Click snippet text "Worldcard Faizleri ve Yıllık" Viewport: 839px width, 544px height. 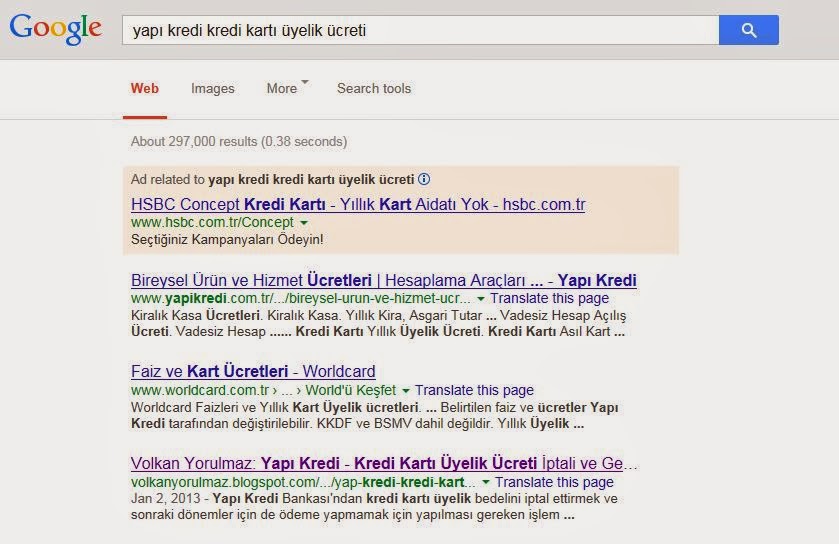tap(210, 407)
